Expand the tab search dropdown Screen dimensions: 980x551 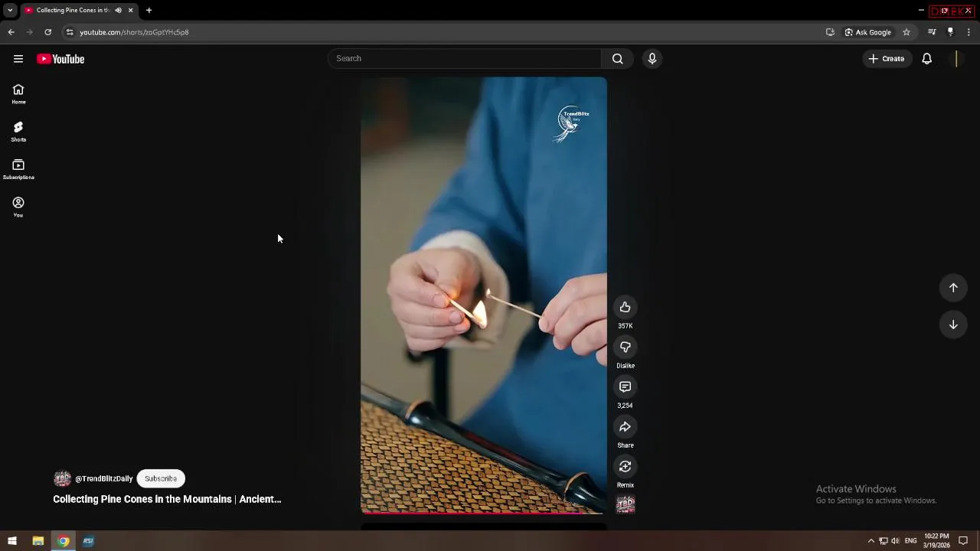point(10,11)
